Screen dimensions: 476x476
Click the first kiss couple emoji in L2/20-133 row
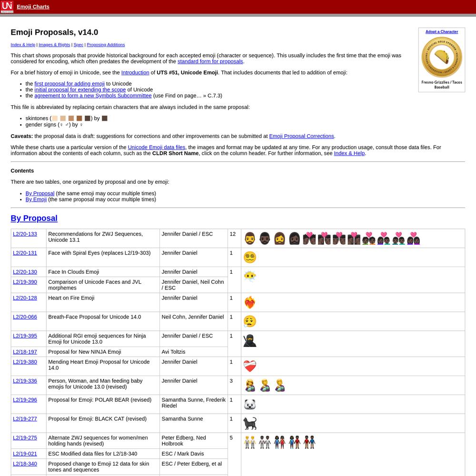coord(309,238)
